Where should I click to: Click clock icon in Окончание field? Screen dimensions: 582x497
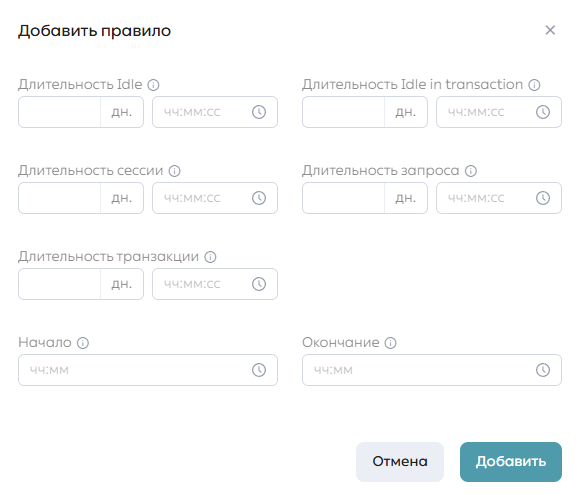(543, 370)
